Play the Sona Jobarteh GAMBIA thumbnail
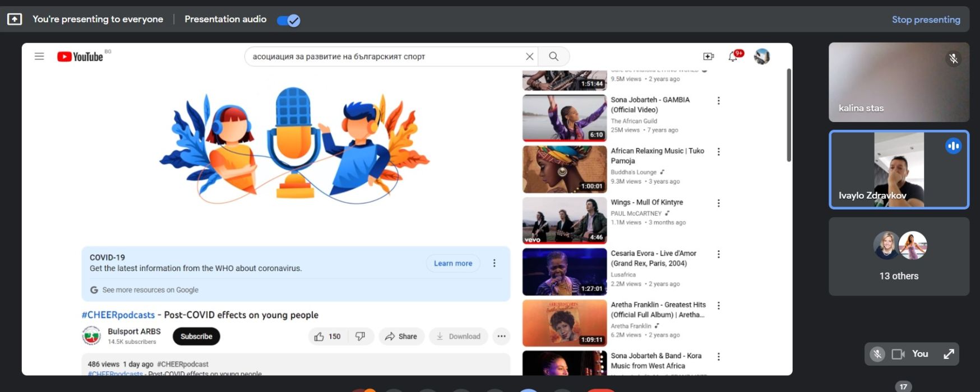The width and height of the screenshot is (980, 392). tap(565, 118)
